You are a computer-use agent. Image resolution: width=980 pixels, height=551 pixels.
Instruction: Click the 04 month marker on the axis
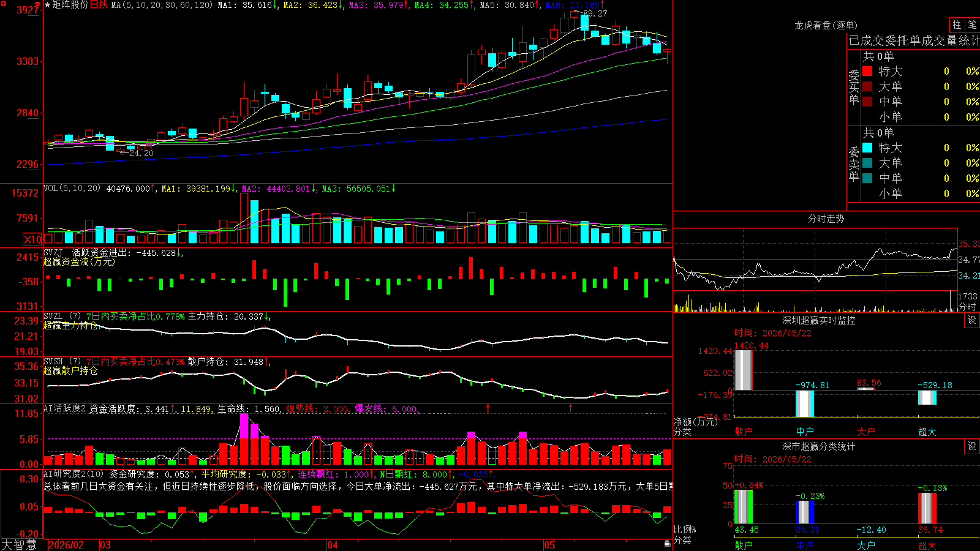[333, 545]
